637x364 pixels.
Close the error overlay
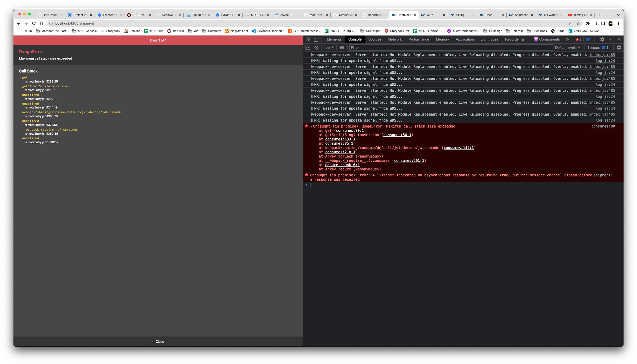[158, 342]
